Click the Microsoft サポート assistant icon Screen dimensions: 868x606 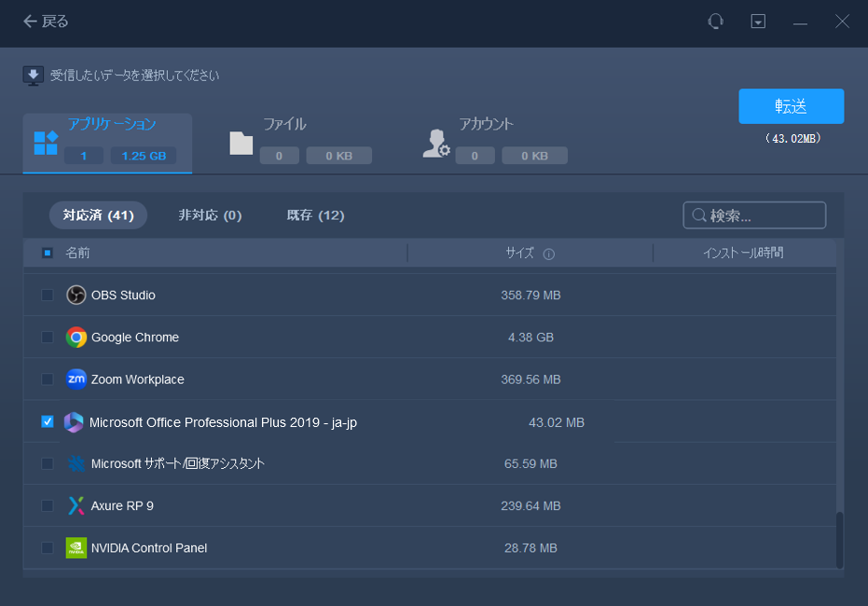coord(76,463)
